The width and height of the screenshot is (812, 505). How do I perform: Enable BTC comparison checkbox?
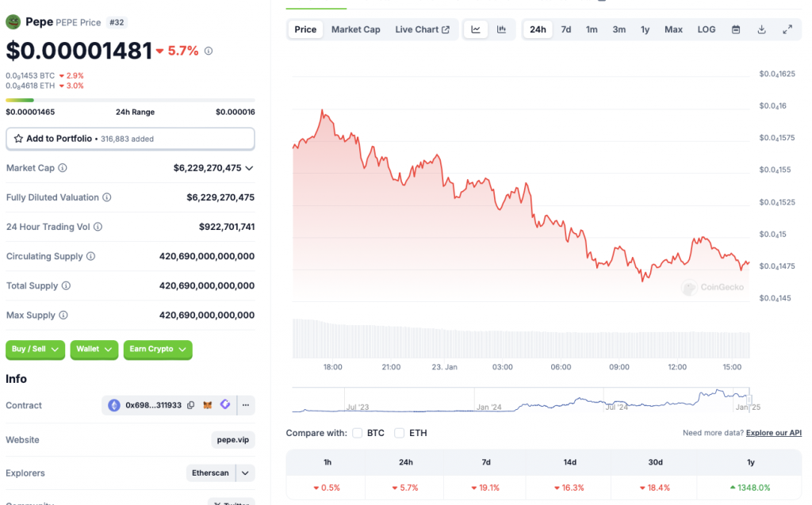[356, 433]
